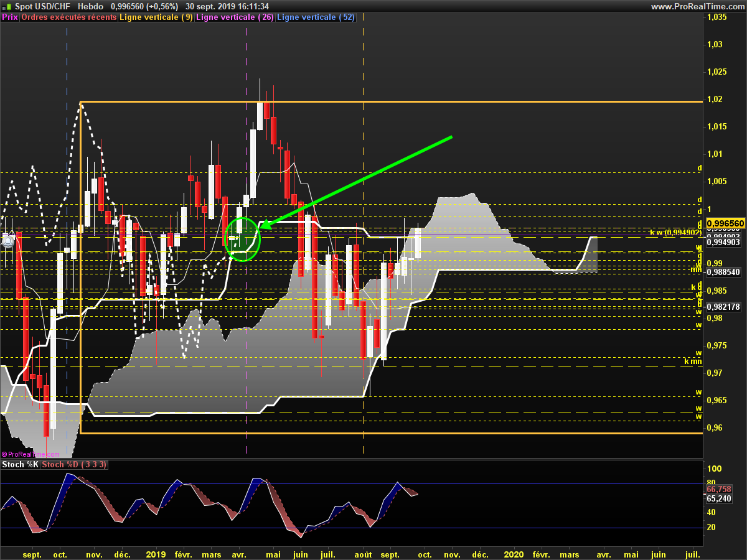Open Ligne verticale (52) settings label
Screen dimensions: 747x560
tap(316, 17)
